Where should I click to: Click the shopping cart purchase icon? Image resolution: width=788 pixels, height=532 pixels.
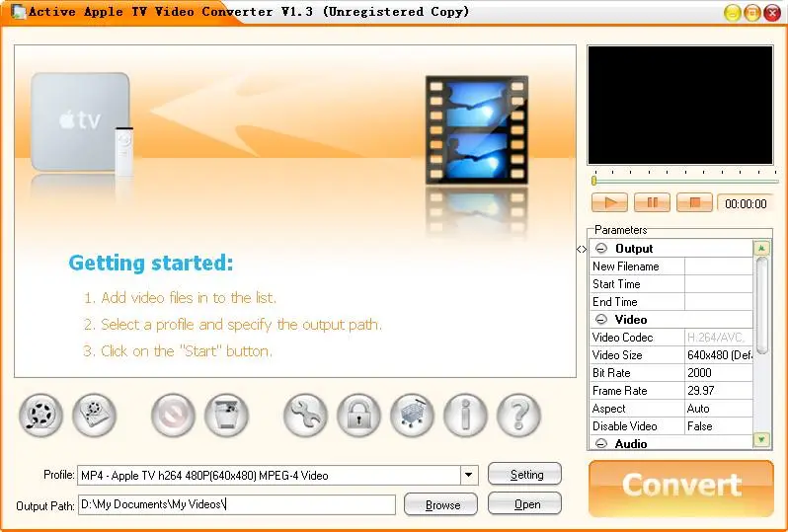click(412, 416)
